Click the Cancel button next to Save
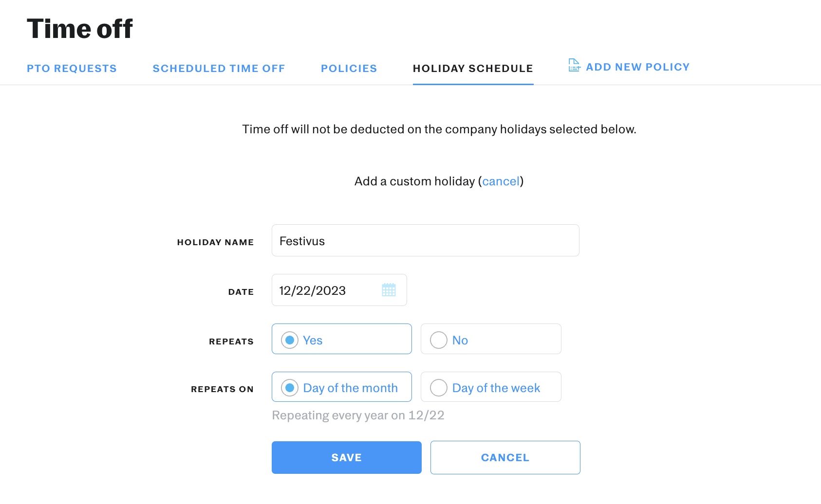 point(505,457)
